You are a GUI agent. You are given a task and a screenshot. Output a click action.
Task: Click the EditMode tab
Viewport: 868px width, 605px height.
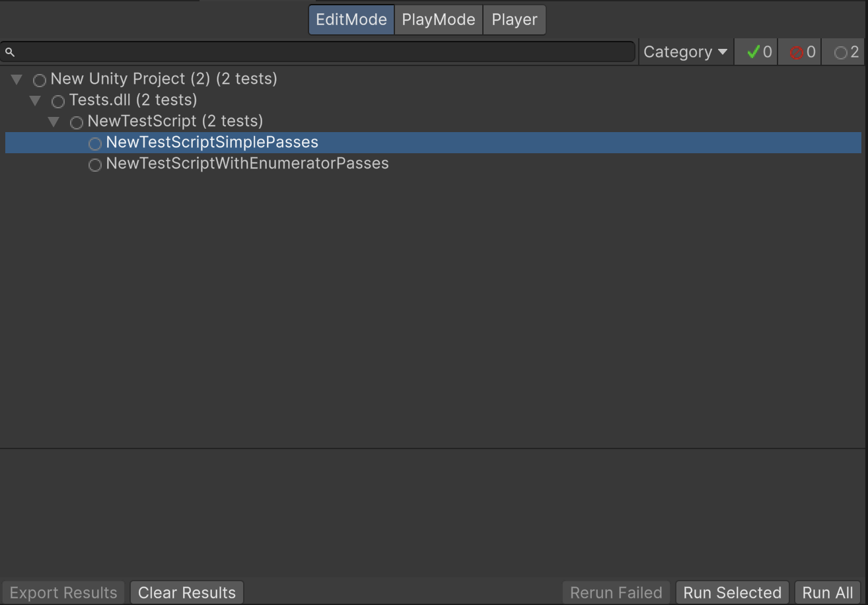(351, 19)
